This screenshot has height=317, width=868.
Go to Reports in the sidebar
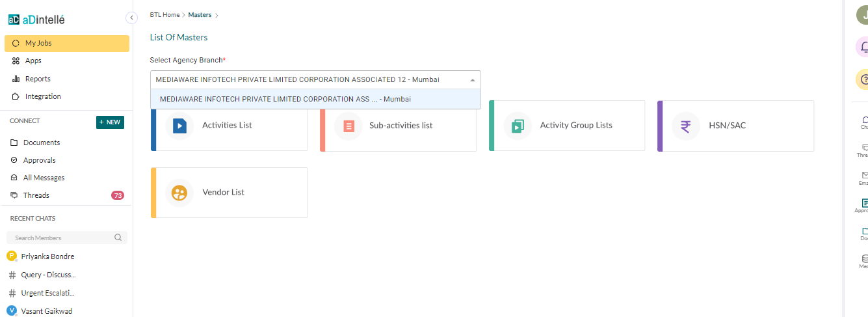[x=37, y=79]
